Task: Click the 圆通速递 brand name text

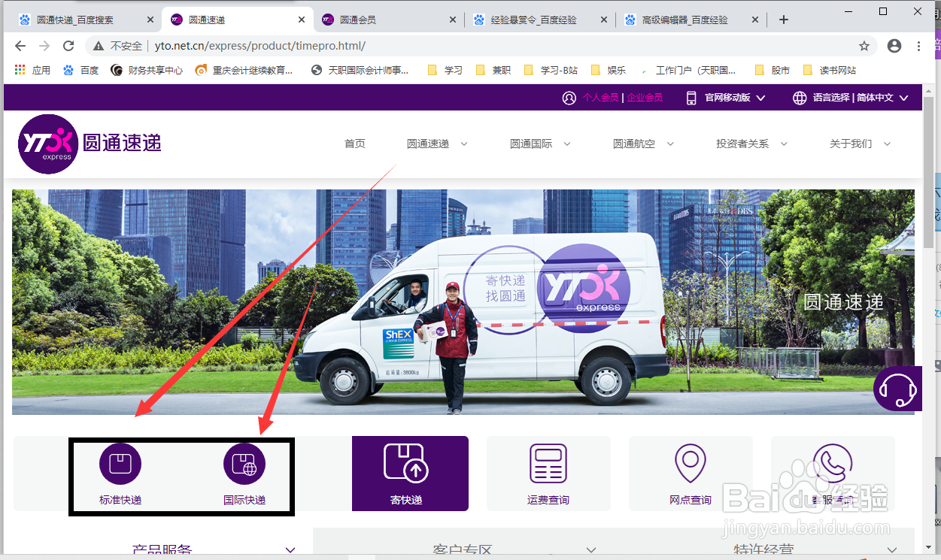Action: click(x=122, y=143)
